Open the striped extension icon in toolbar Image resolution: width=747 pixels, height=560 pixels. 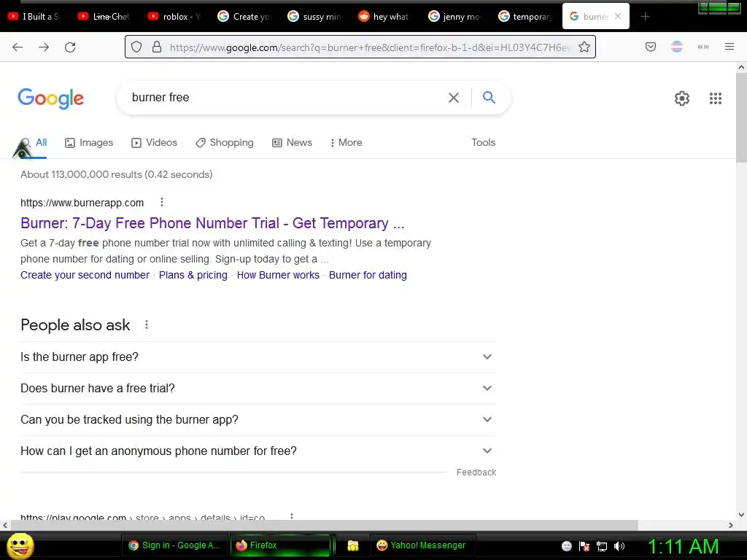click(677, 47)
